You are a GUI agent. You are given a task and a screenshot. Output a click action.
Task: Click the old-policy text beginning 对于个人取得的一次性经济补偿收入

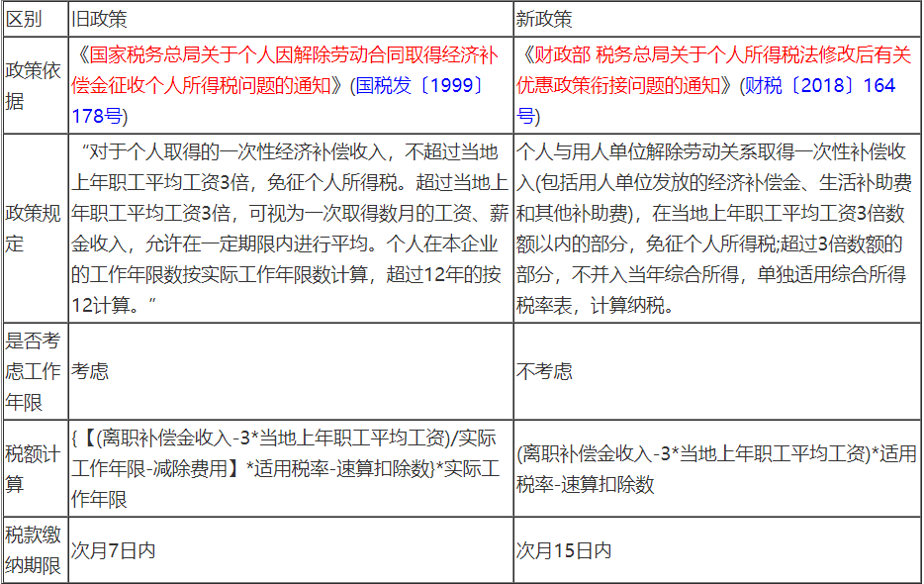tap(289, 229)
